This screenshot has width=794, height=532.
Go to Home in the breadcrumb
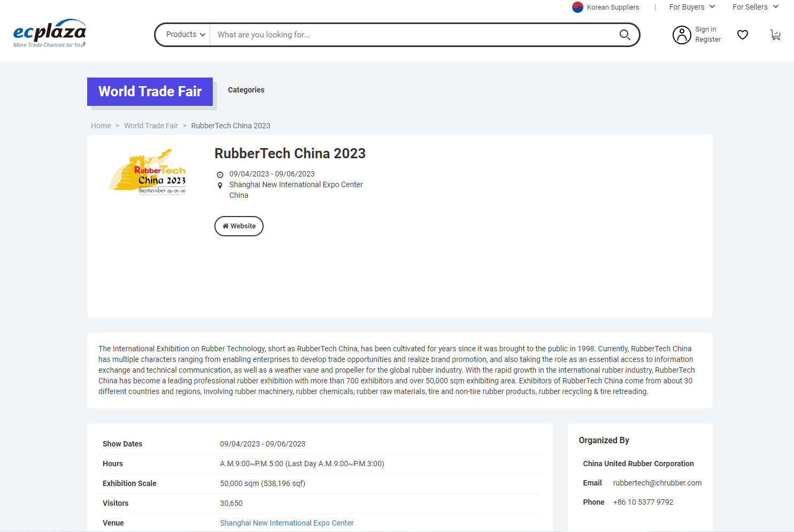click(101, 126)
